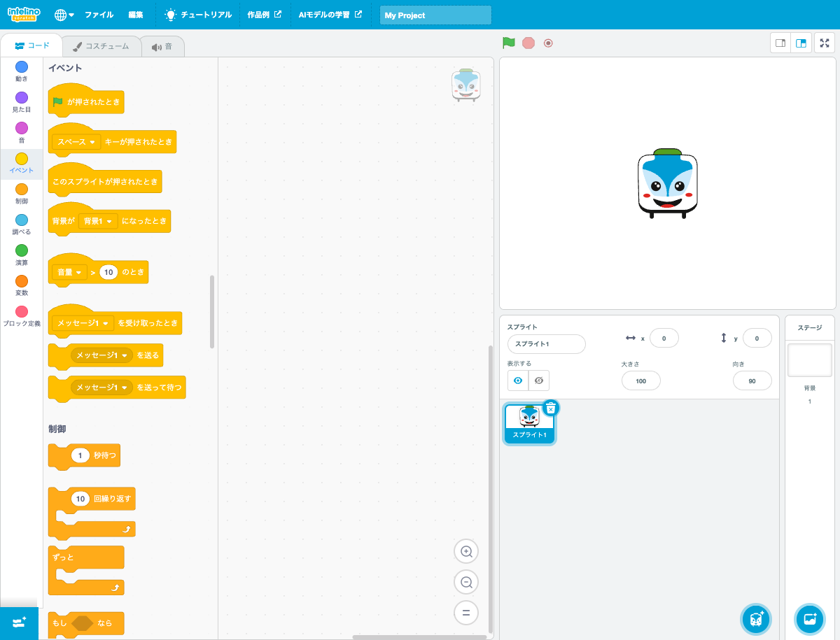
Task: Select the 変数 block category
Action: [x=22, y=286]
